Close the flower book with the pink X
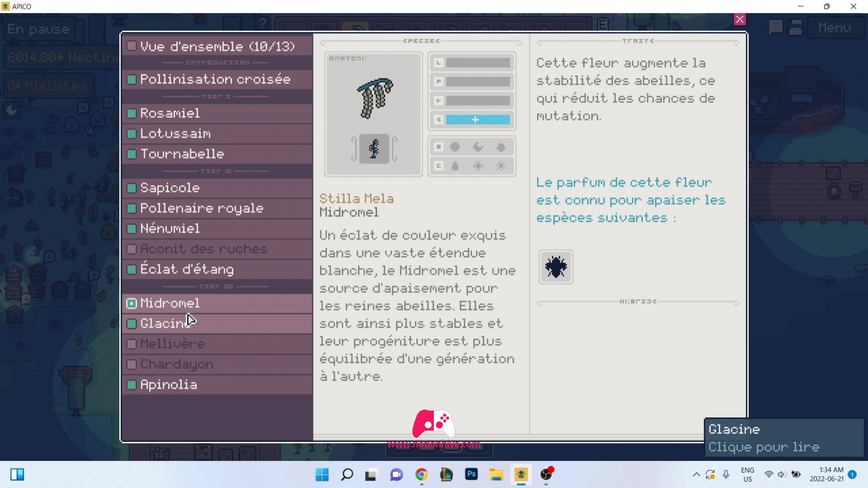Image resolution: width=868 pixels, height=488 pixels. [x=739, y=20]
